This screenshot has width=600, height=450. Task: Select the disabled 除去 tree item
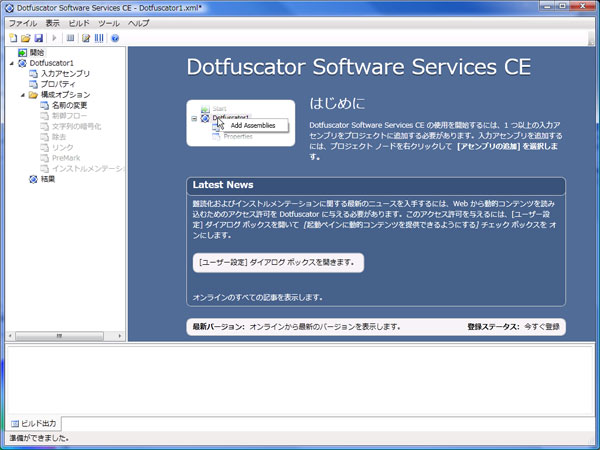point(59,137)
